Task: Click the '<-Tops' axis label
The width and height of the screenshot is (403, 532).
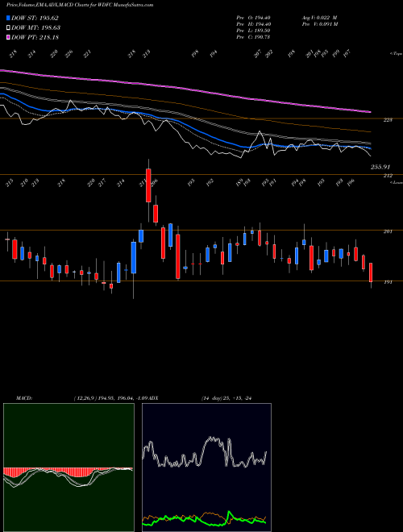Action: 396,54
